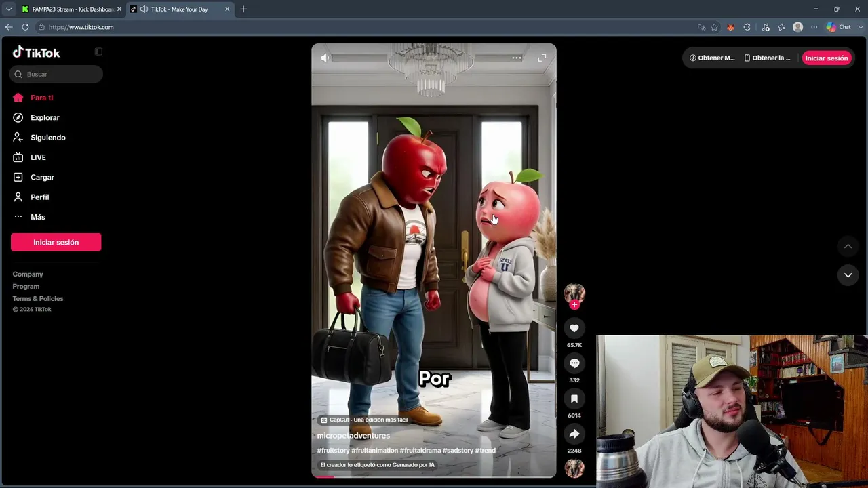Close the TikTok tab
868x488 pixels.
(227, 9)
